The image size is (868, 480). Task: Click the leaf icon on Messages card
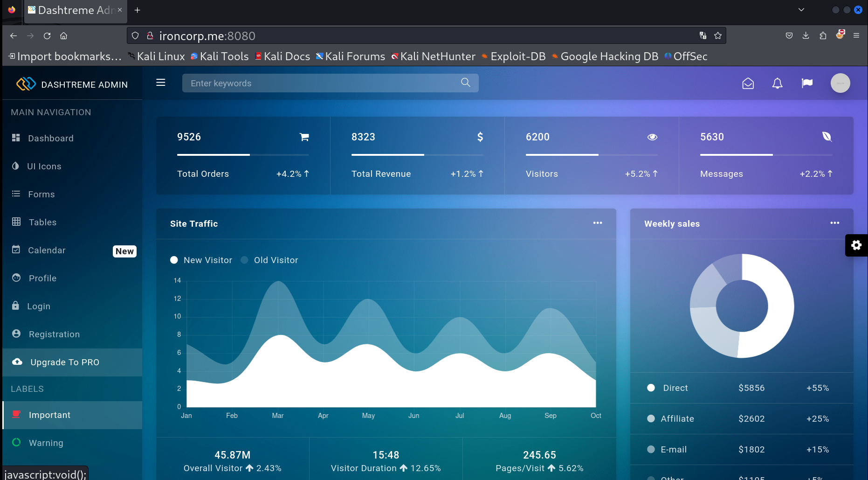827,137
